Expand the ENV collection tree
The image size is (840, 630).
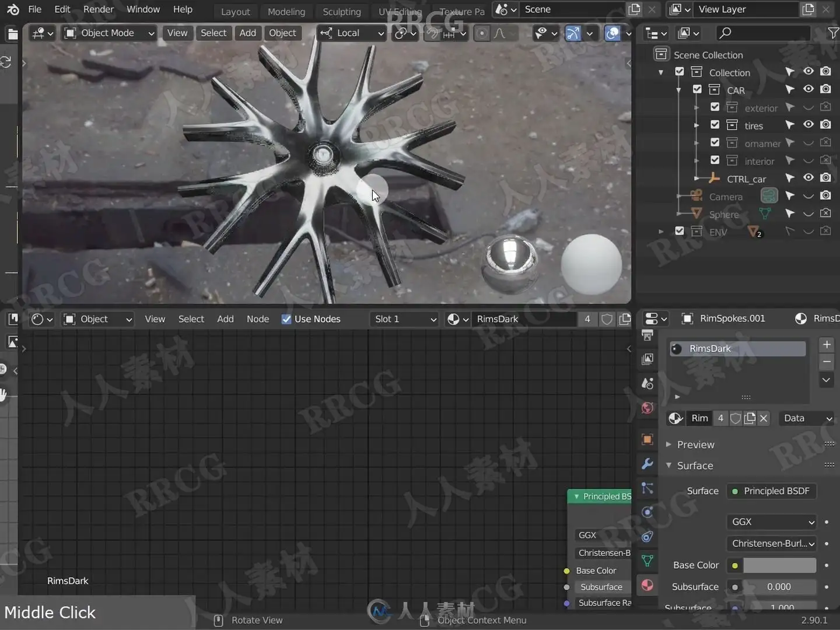[x=661, y=232]
